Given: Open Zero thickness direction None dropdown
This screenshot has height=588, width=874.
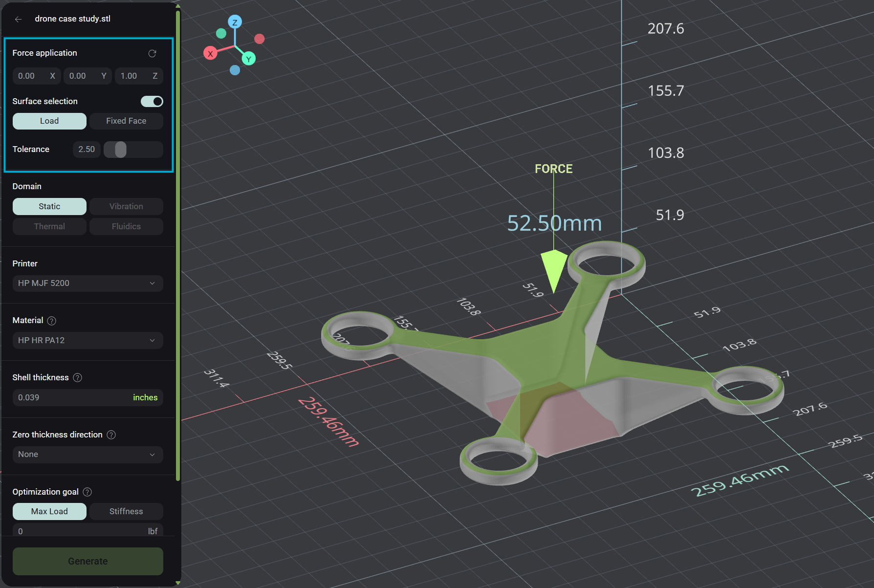Looking at the screenshot, I should [x=88, y=455].
